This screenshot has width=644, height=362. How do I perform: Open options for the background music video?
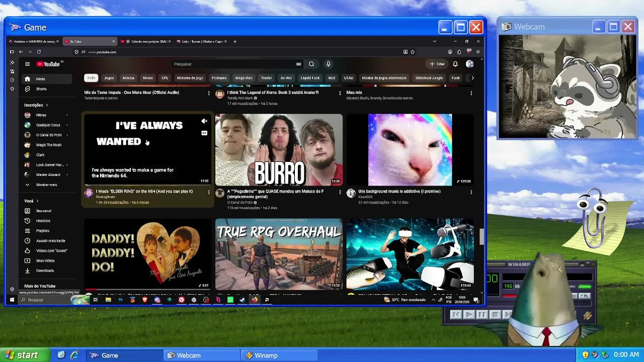[x=471, y=192]
